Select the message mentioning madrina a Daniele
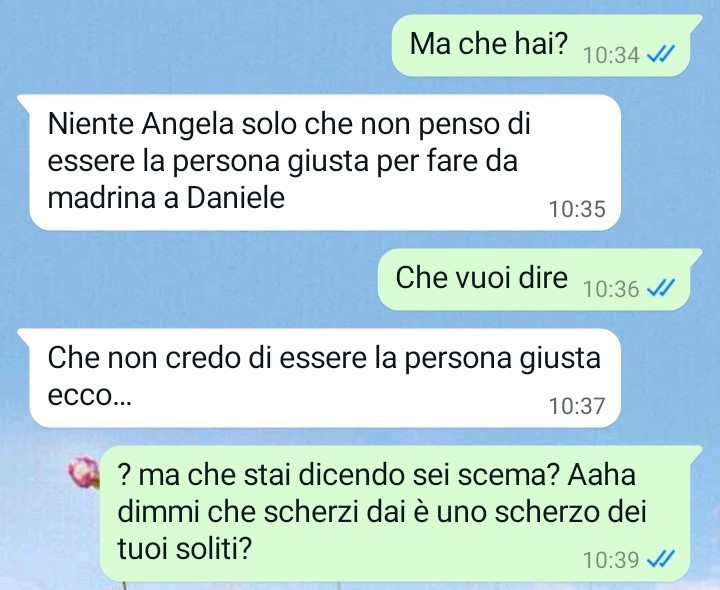 tap(319, 162)
